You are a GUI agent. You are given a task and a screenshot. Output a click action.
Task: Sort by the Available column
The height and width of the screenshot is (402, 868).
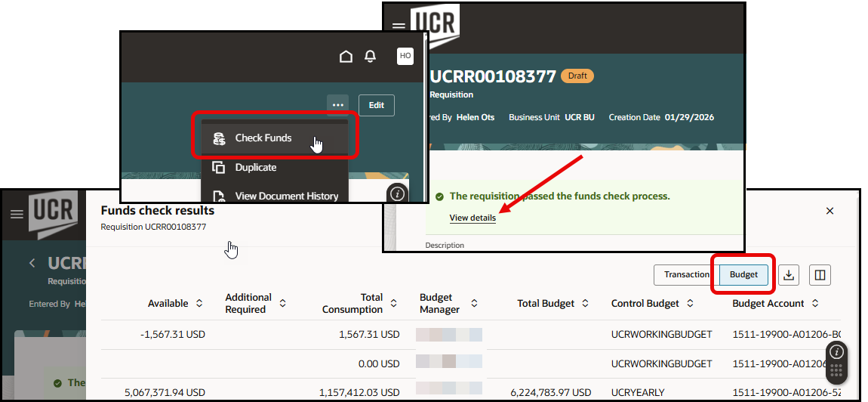(199, 303)
